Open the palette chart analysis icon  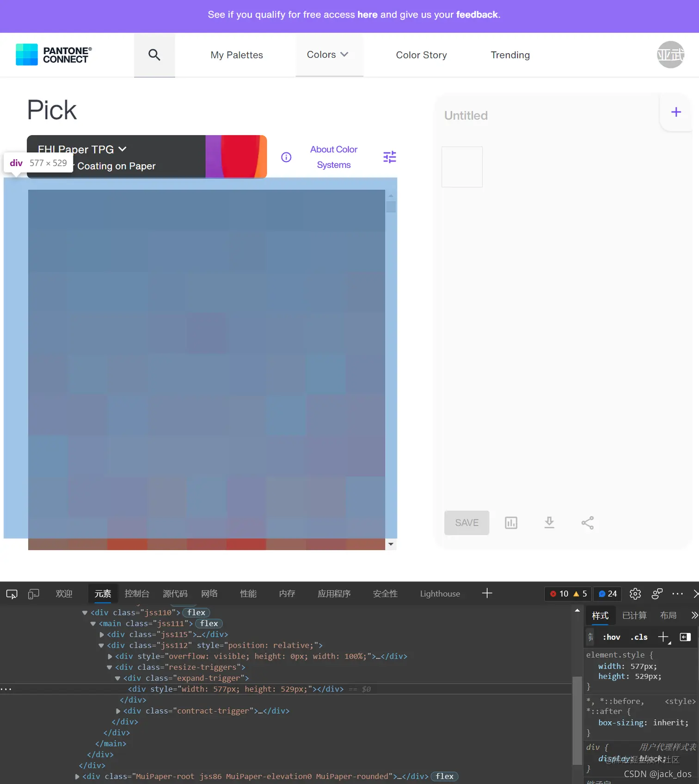(511, 523)
